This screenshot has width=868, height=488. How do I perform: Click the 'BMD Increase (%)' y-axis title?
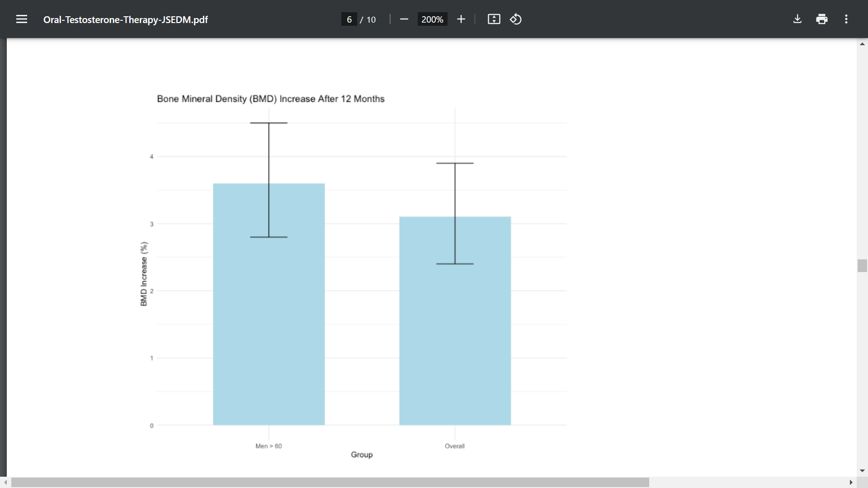[x=144, y=274]
